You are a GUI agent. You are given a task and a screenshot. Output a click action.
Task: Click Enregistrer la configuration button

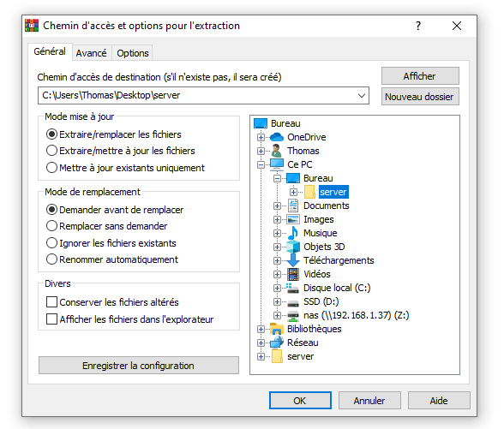coord(139,366)
